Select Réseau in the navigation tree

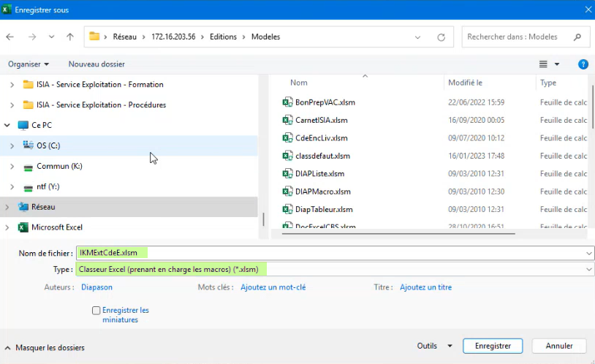[42, 207]
